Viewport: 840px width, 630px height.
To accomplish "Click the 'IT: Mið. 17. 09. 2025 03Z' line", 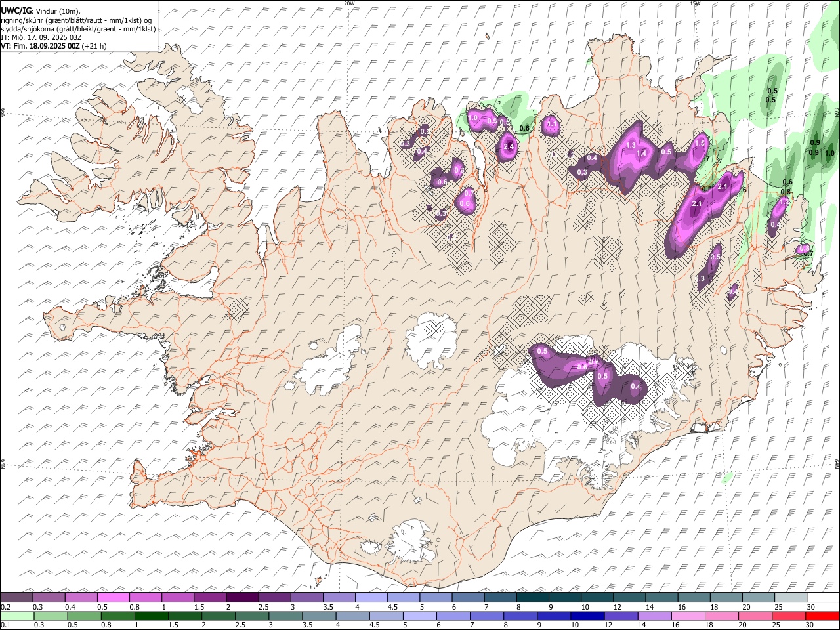I will click(41, 37).
